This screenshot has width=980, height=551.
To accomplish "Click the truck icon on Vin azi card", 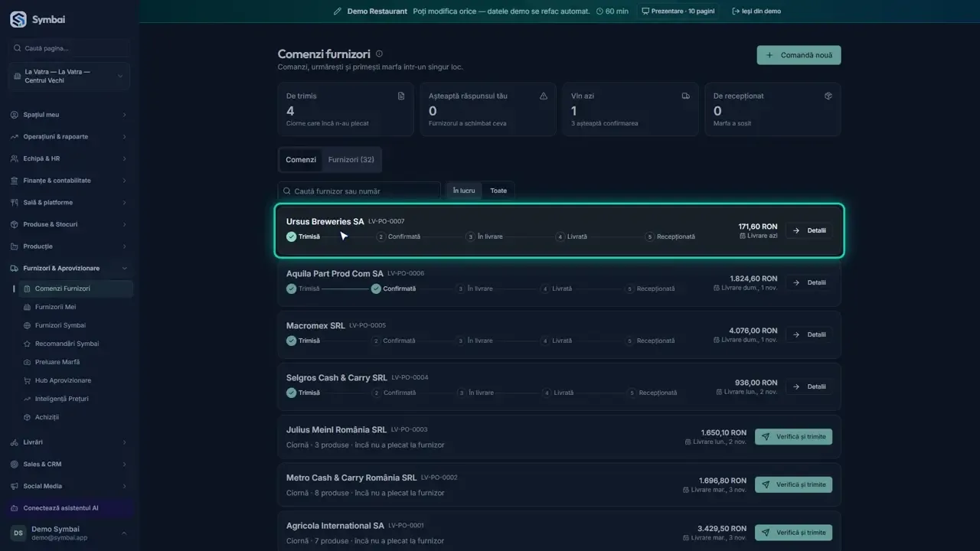I will click(x=686, y=96).
